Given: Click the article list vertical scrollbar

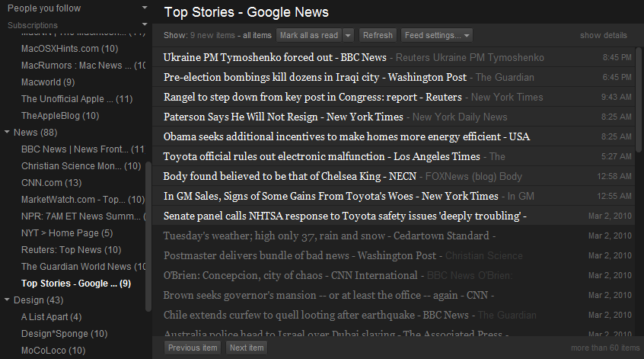Looking at the screenshot, I should (639, 100).
